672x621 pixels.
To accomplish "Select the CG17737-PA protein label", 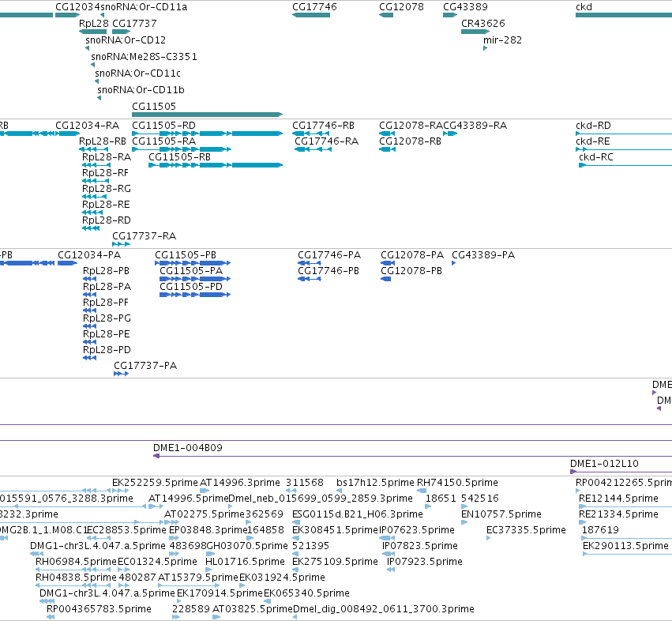I will (x=145, y=365).
